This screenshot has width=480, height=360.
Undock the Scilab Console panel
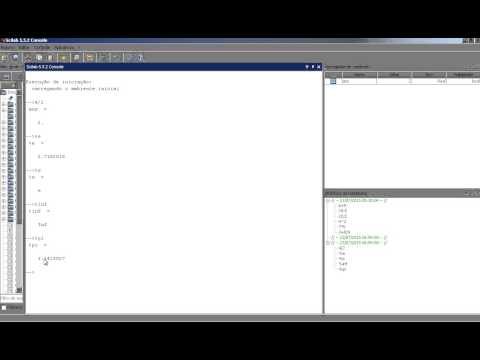click(x=313, y=67)
